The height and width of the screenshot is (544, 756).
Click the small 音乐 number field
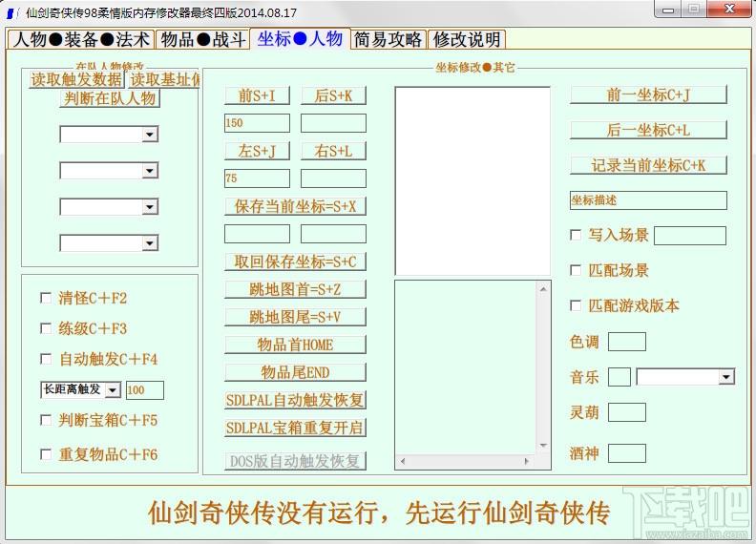[619, 377]
